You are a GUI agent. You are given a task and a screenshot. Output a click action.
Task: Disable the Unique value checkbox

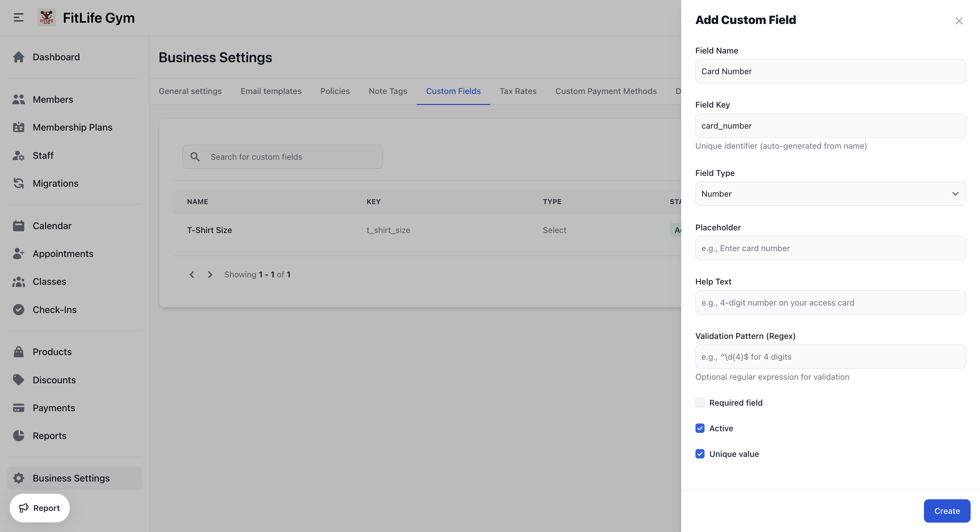[700, 454]
